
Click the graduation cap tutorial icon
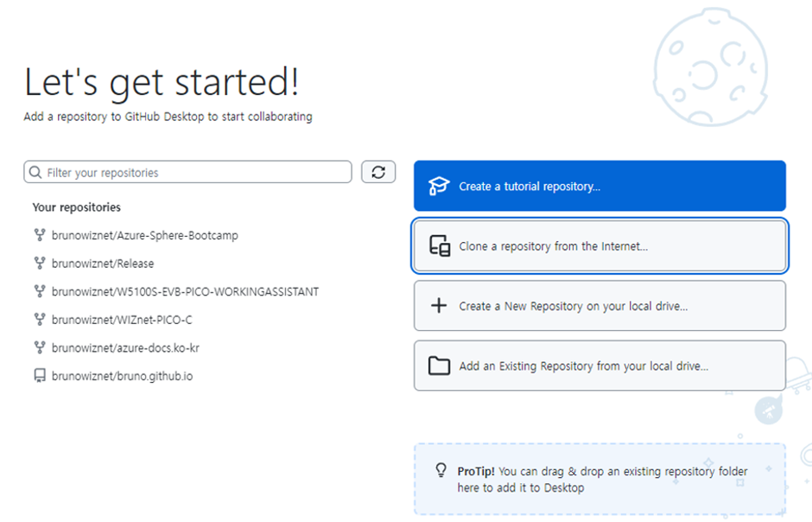point(440,186)
